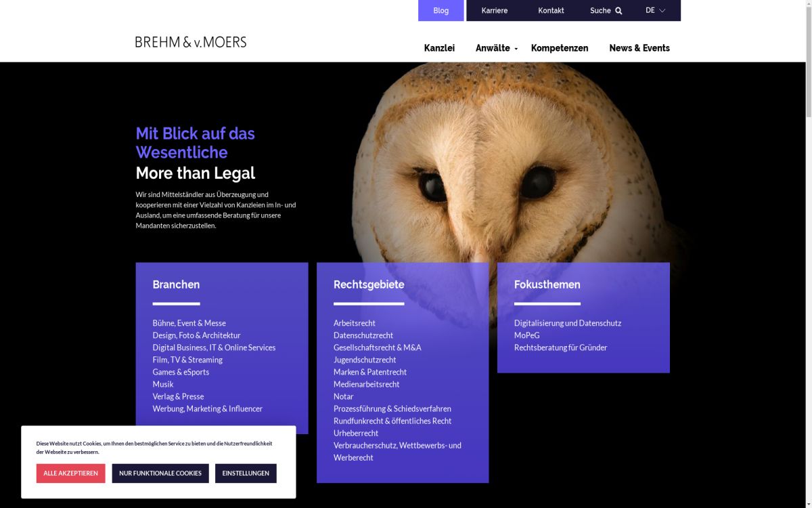Choose Nur funktionale Cookies
The width and height of the screenshot is (812, 508).
tap(160, 473)
